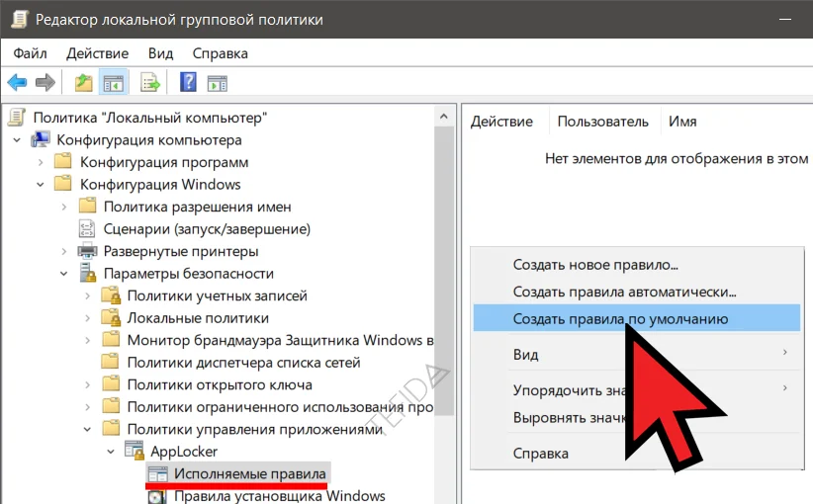
Task: Click the folder icon of Конфигурация Windows
Action: pos(63,184)
